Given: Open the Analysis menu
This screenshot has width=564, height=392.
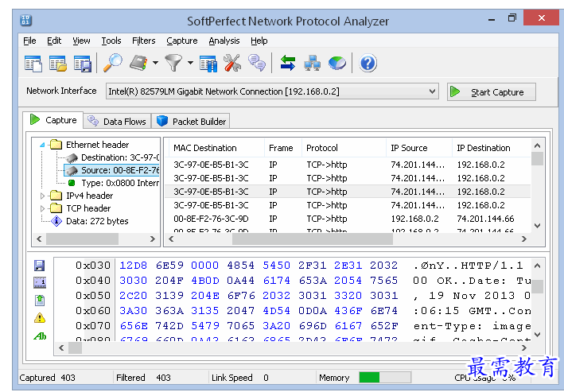Looking at the screenshot, I should coord(224,41).
